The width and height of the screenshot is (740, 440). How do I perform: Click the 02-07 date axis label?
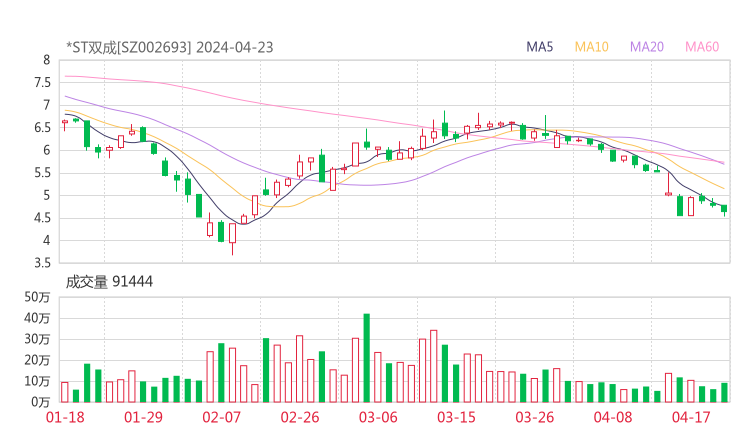coord(221,417)
